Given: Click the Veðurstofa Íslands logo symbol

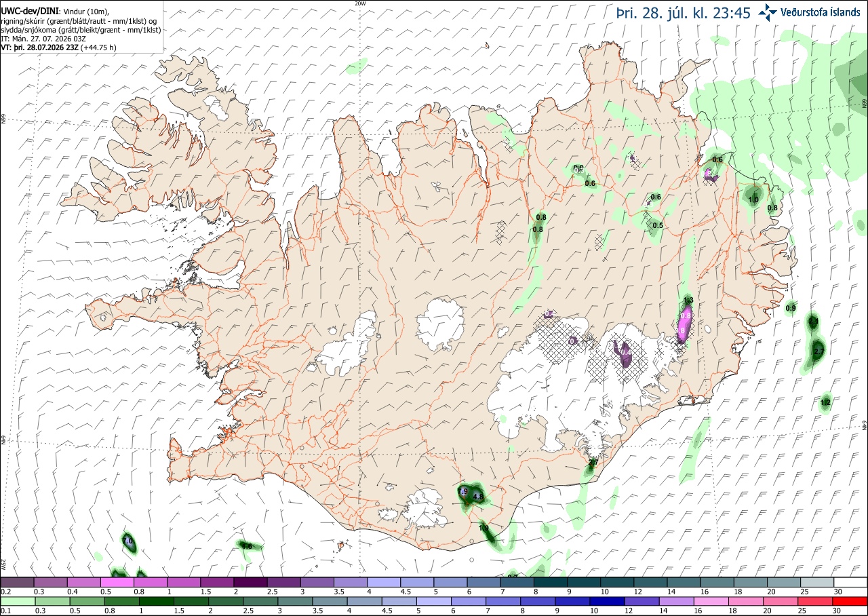Looking at the screenshot, I should (x=768, y=11).
